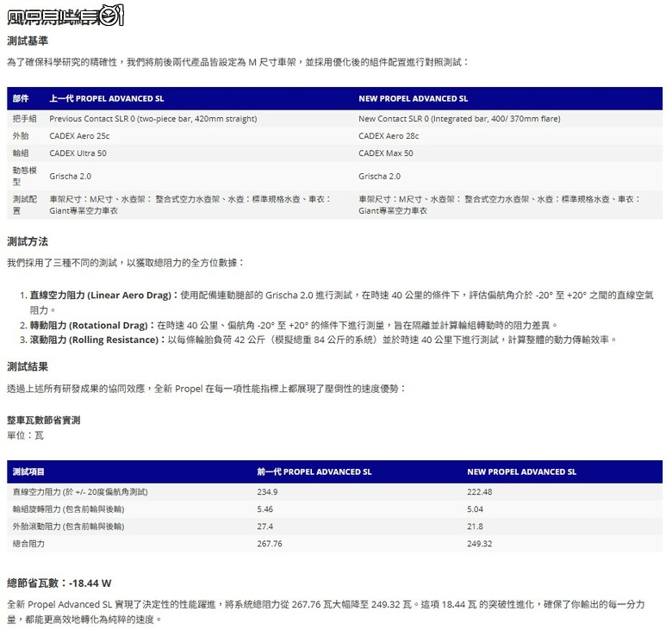The height and width of the screenshot is (630, 672).
Task: Select the 外胎滾動阻力 row label
Action: [68, 527]
